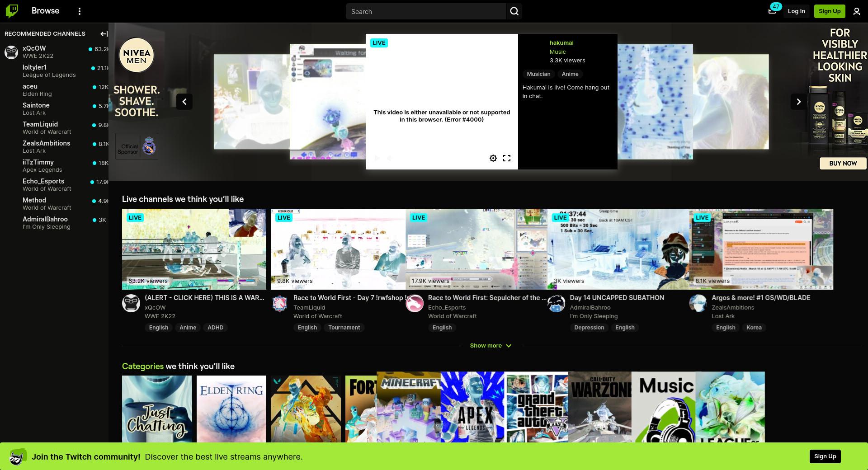
Task: Open xQcOW avatar under stream card
Action: 131,303
